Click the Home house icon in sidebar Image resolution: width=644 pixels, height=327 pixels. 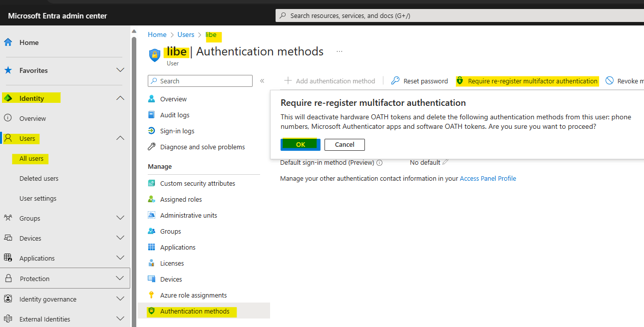[8, 42]
